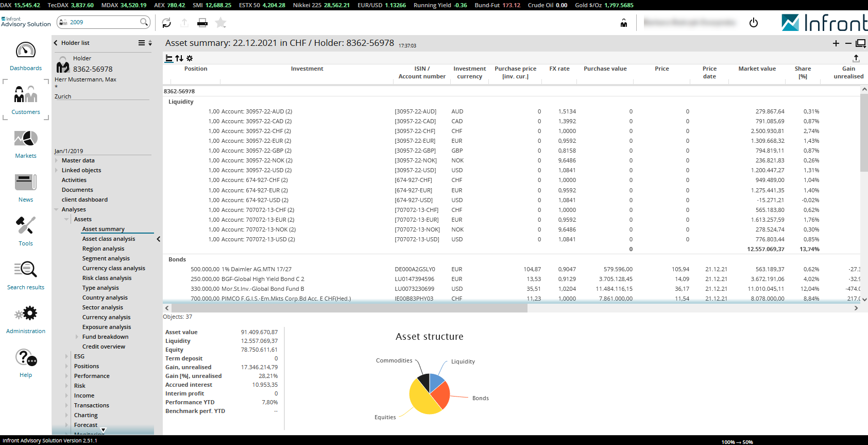
Task: Open Credit overview analysis
Action: (104, 347)
